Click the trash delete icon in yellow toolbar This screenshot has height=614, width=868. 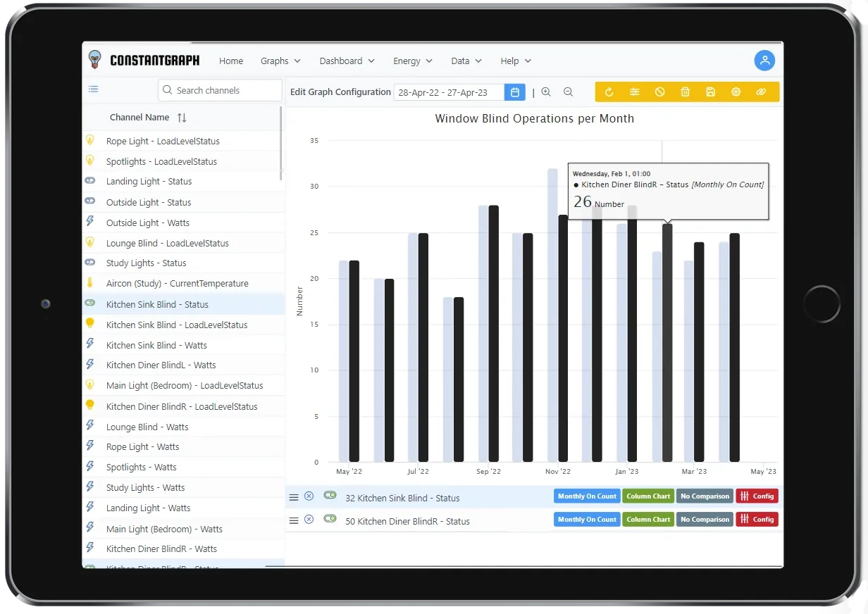(685, 92)
